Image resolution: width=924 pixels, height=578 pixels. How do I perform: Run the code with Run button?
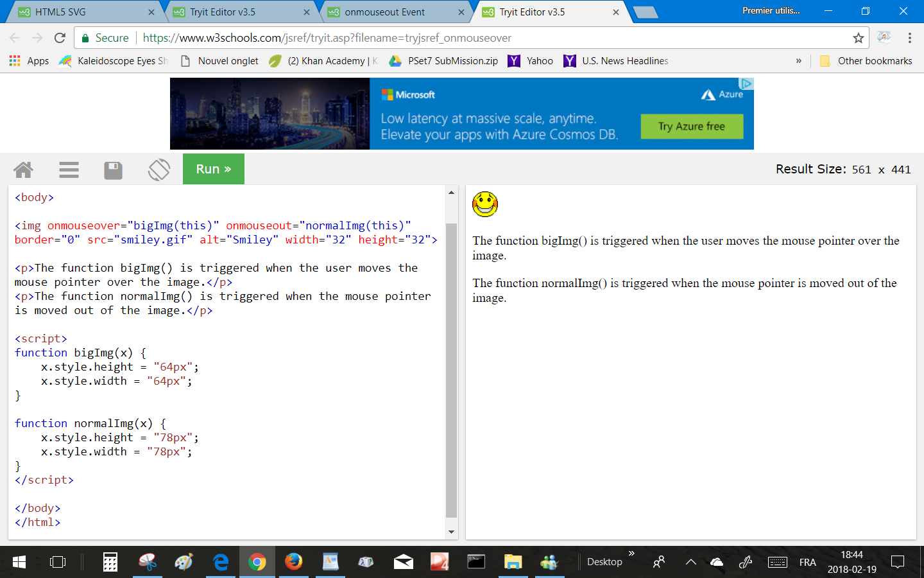pos(214,169)
